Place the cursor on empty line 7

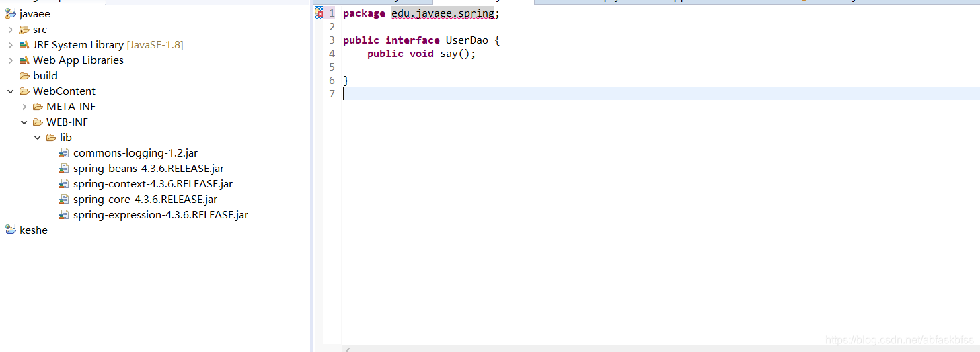pos(661,93)
